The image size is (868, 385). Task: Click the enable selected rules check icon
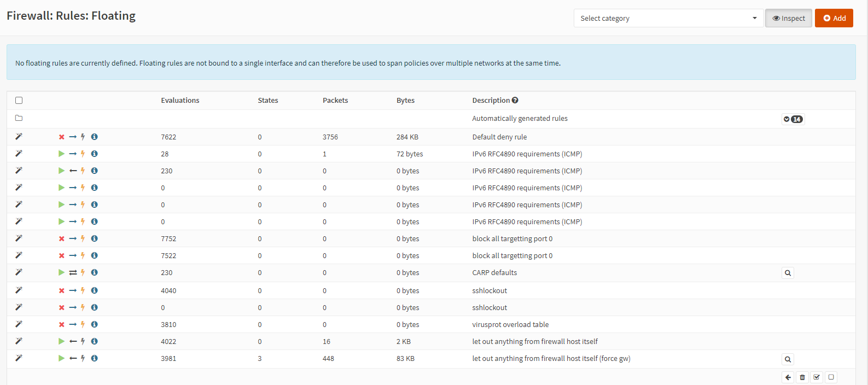(817, 377)
